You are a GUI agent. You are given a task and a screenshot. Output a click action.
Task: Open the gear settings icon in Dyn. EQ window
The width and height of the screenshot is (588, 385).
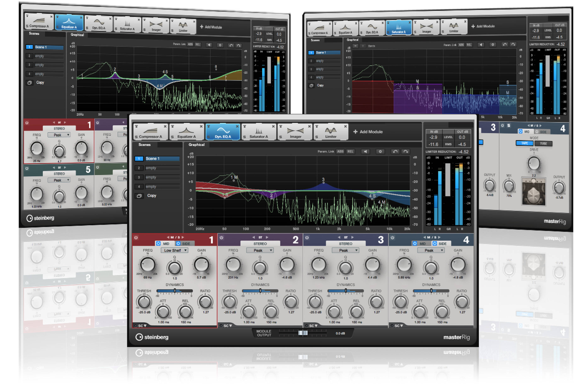tap(380, 152)
